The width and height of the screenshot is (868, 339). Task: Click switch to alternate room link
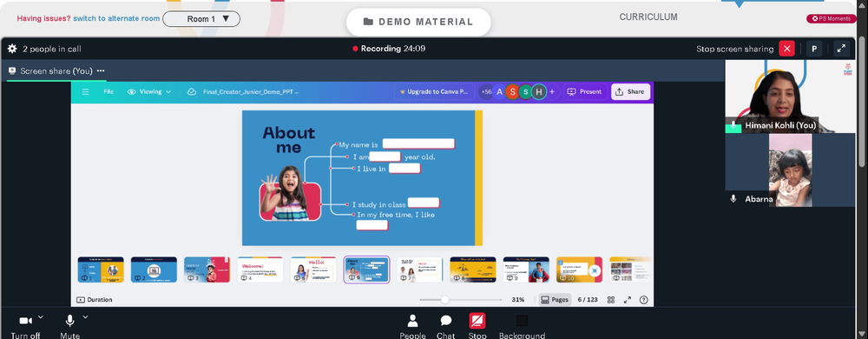[x=116, y=19]
